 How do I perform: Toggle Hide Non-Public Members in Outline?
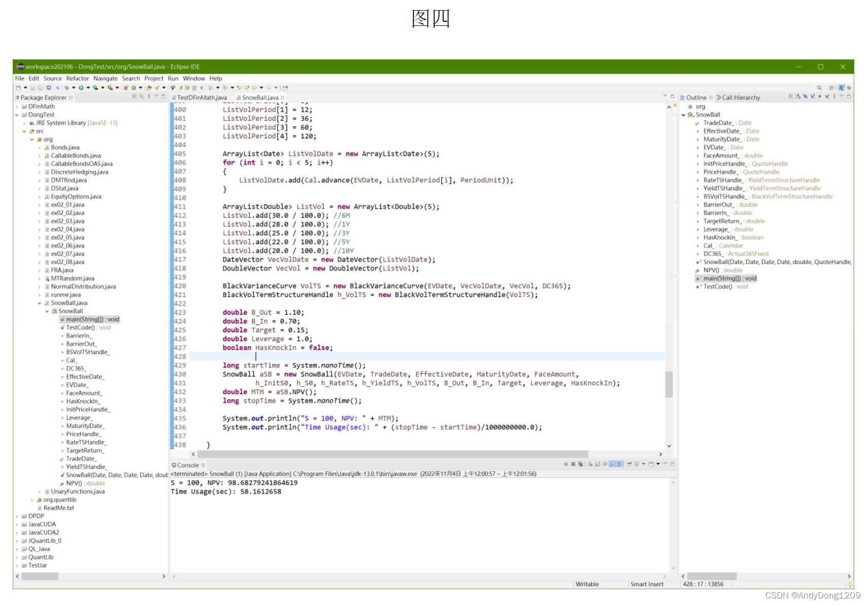(820, 96)
